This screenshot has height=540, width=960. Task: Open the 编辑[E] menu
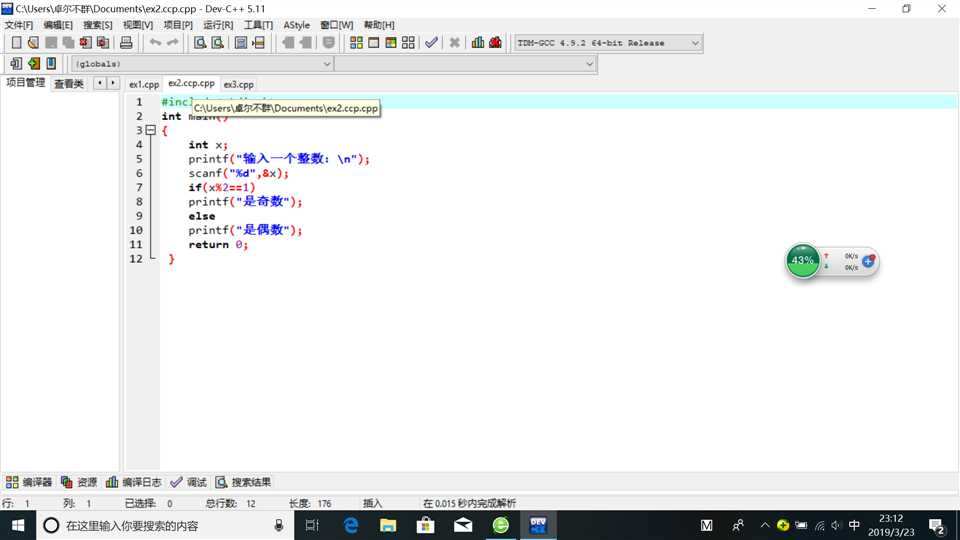pyautogui.click(x=58, y=25)
